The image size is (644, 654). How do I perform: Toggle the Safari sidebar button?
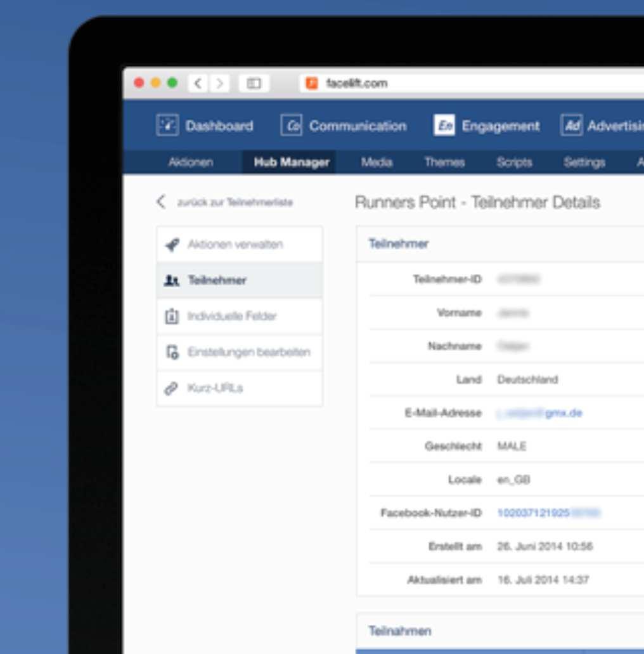click(254, 84)
